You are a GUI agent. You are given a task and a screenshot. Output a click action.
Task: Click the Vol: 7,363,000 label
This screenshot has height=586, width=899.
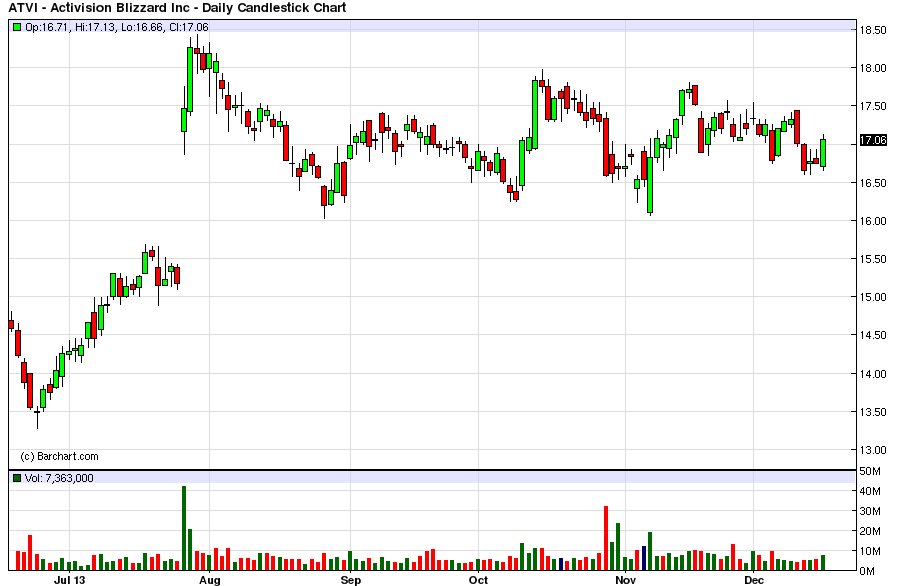pyautogui.click(x=58, y=478)
